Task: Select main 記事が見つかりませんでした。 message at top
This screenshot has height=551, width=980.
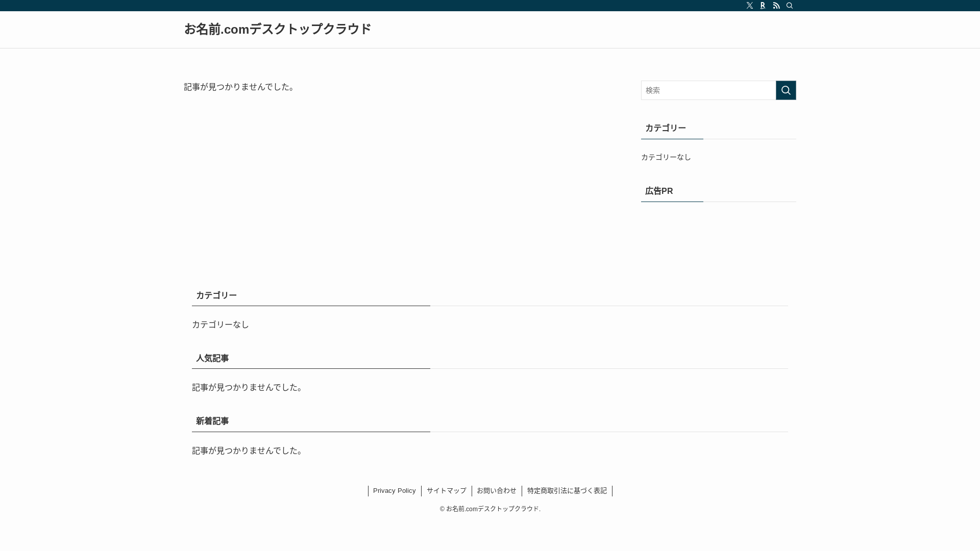Action: point(241,87)
